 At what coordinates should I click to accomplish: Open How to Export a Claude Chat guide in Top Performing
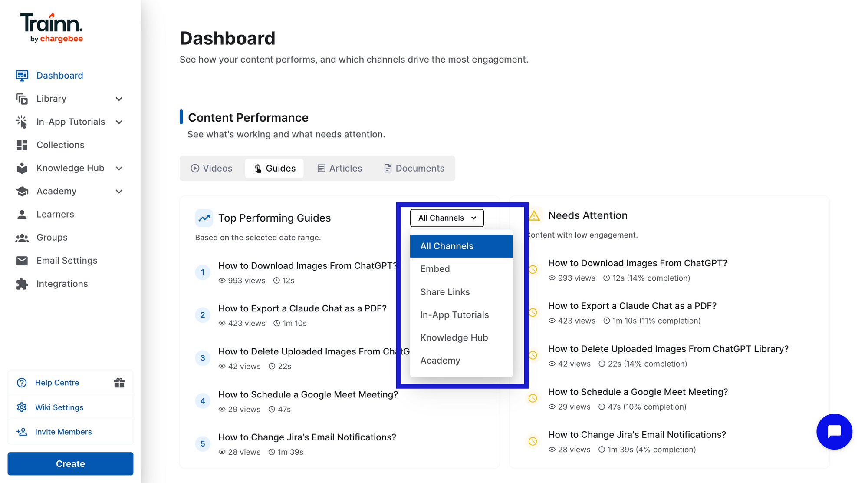302,308
